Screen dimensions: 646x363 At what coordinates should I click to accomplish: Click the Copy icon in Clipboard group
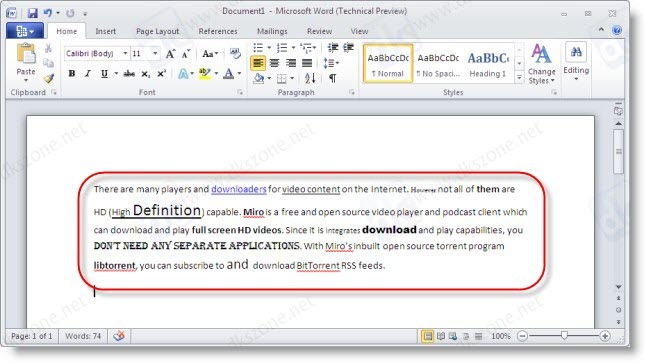[x=49, y=63]
